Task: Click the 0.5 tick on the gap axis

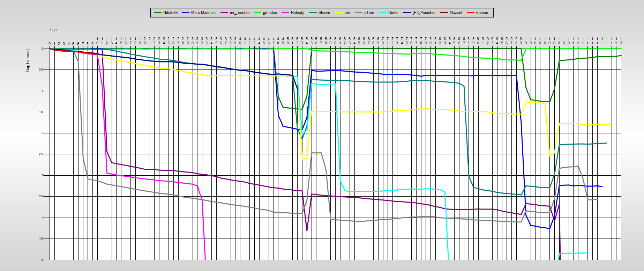Action: click(x=40, y=70)
